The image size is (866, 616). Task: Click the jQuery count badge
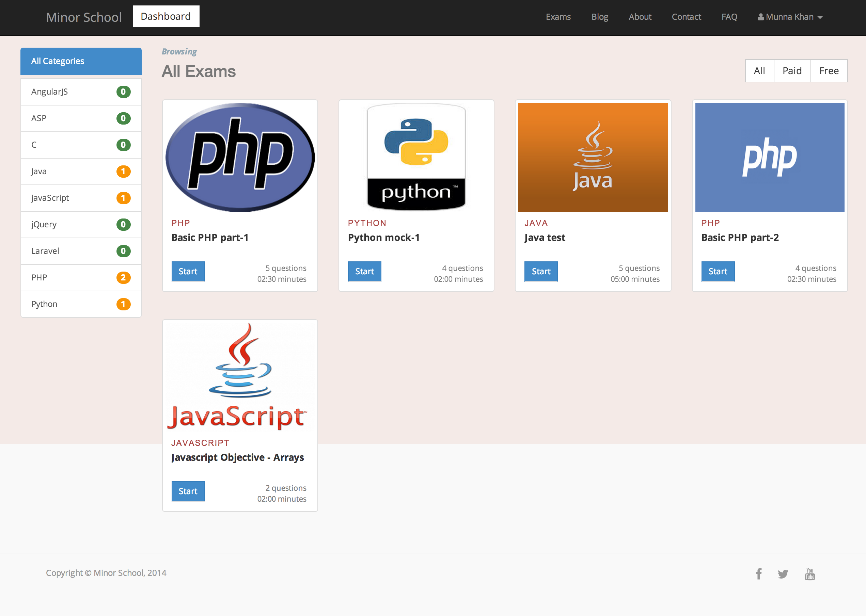(123, 225)
